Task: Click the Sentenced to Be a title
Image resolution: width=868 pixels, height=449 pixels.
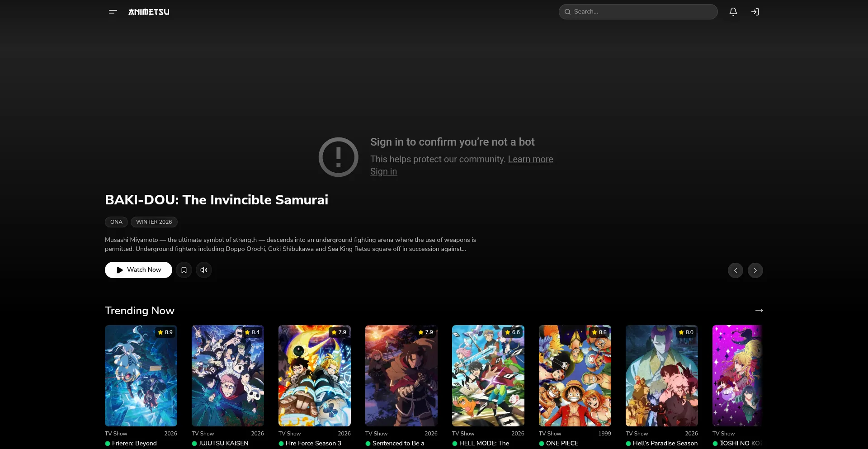Action: (398, 444)
